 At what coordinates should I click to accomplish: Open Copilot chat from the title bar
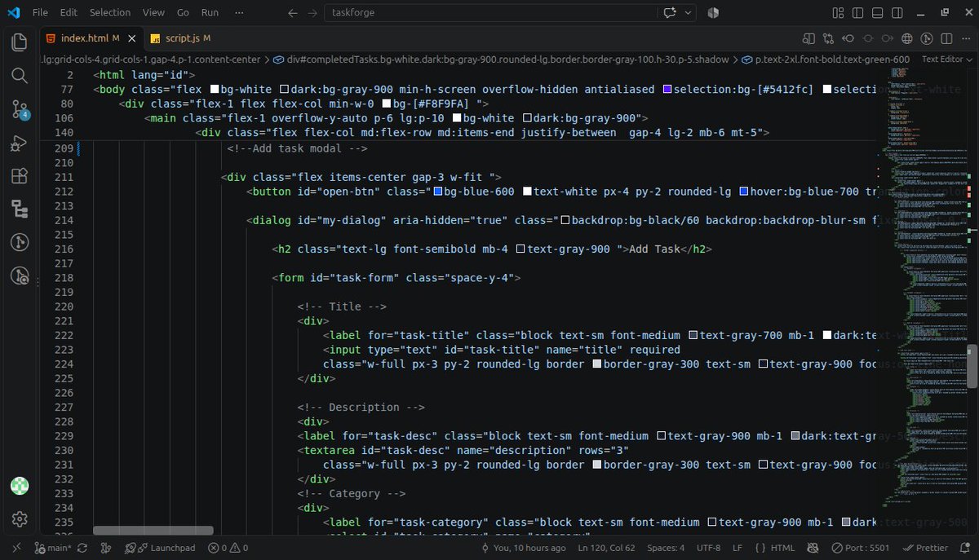coord(670,13)
